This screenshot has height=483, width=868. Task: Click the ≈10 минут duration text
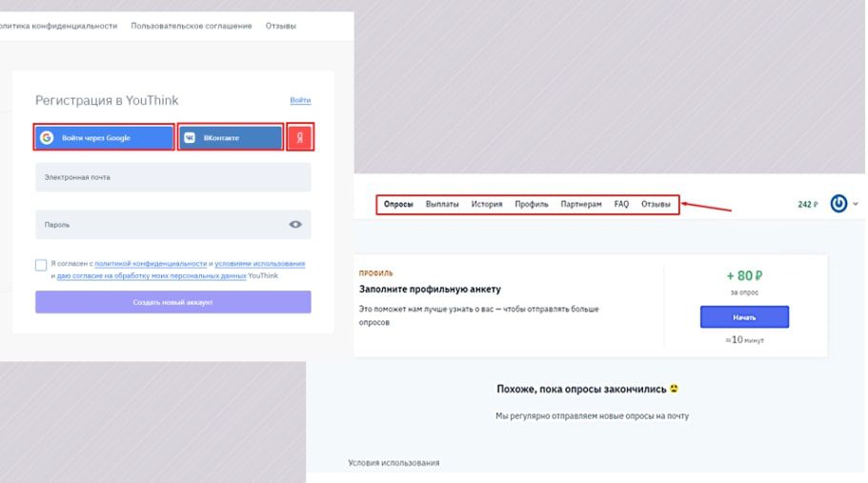(744, 340)
